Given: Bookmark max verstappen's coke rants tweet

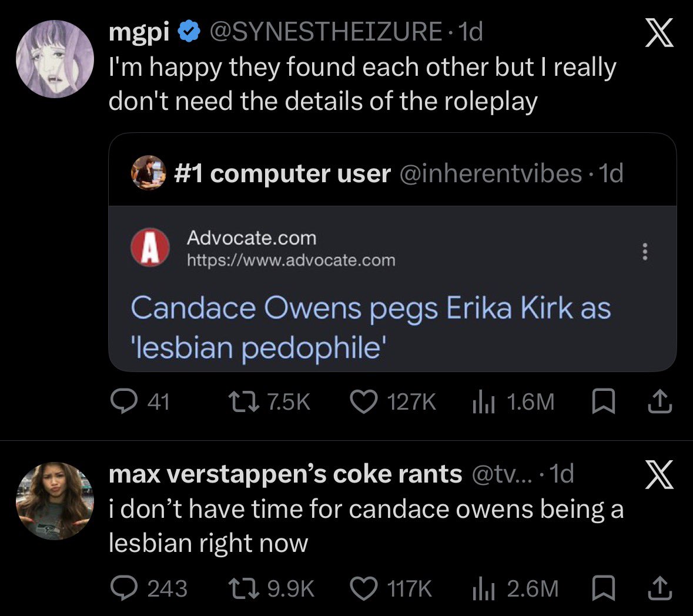Looking at the screenshot, I should tap(603, 588).
